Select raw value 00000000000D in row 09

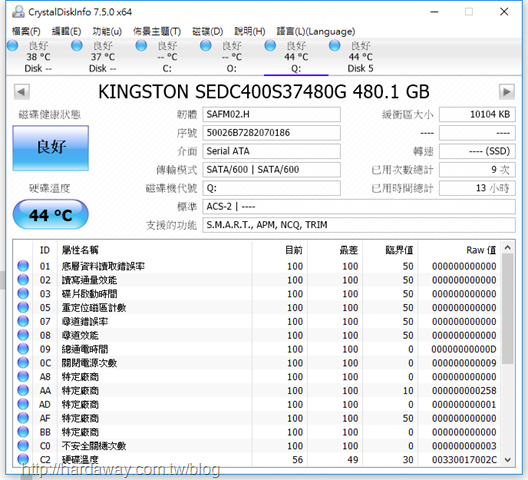click(x=464, y=349)
